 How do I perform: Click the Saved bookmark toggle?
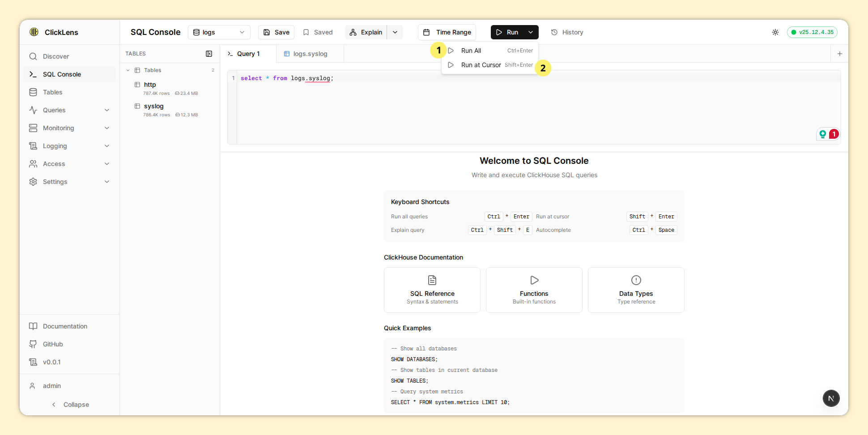[x=318, y=32]
